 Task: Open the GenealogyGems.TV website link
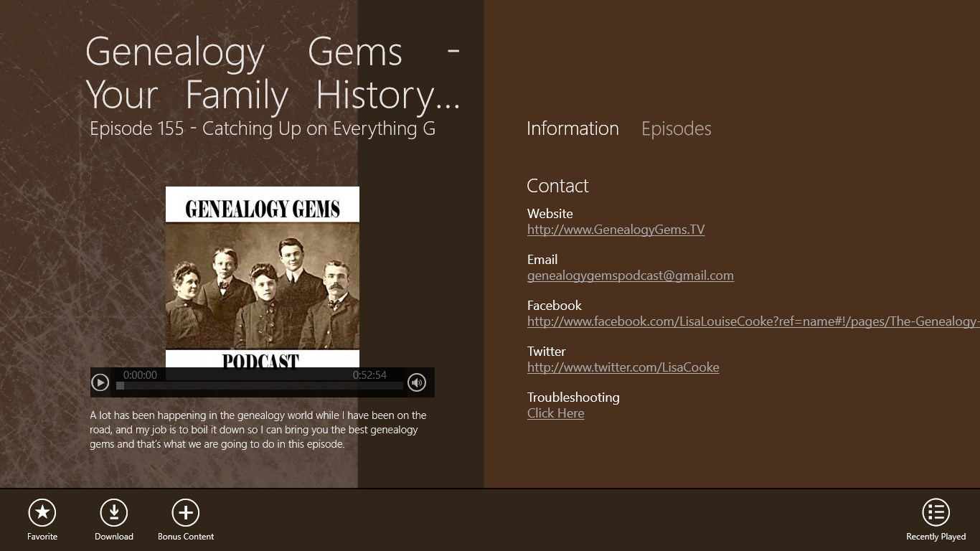(616, 230)
